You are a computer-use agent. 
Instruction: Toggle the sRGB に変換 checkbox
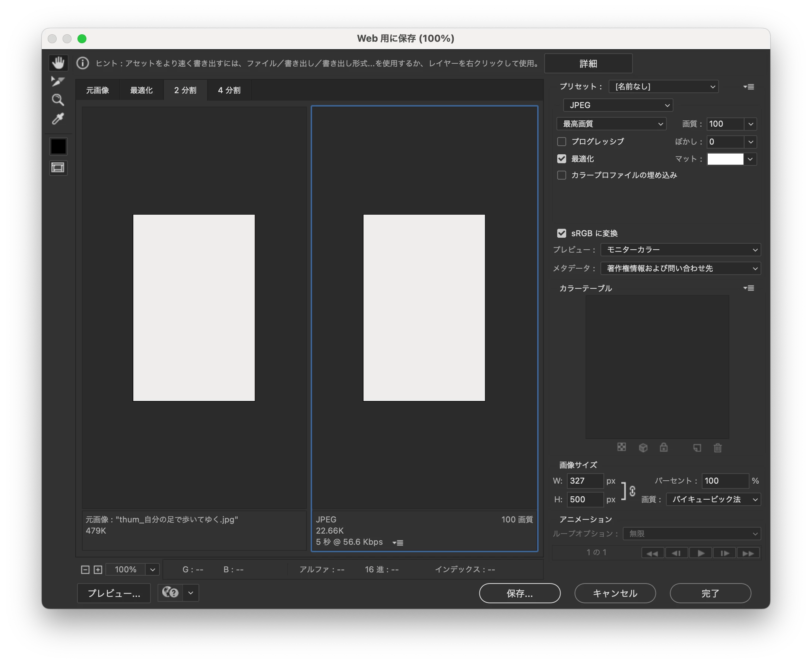(x=562, y=233)
